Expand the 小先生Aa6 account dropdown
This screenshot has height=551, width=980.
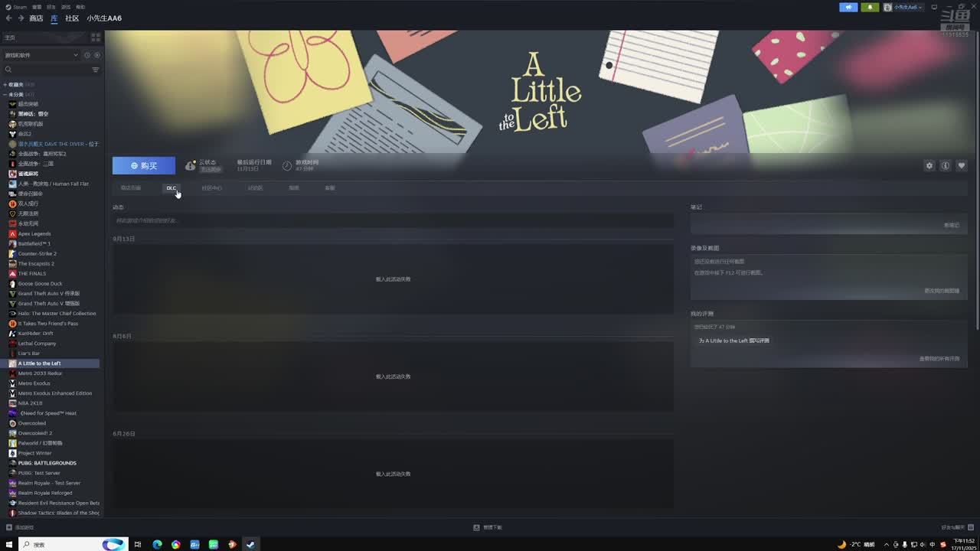903,7
